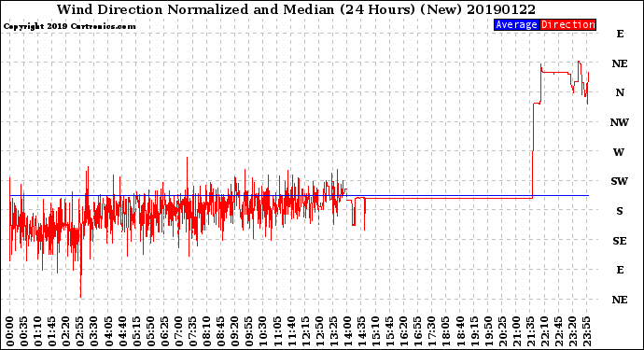Click the 00:35 time axis label
The image size is (644, 350).
(24, 331)
